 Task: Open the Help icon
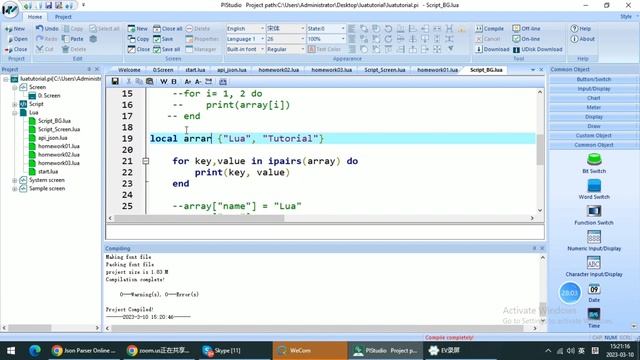point(581,29)
